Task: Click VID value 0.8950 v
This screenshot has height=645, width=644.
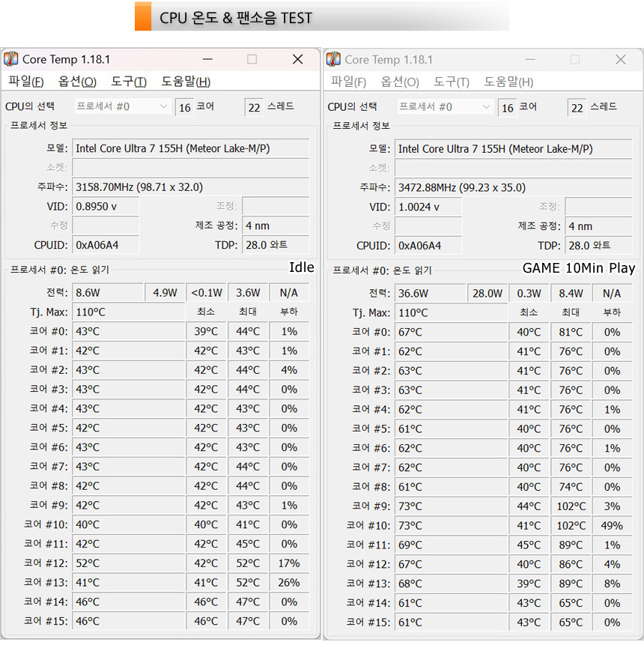Action: (106, 206)
